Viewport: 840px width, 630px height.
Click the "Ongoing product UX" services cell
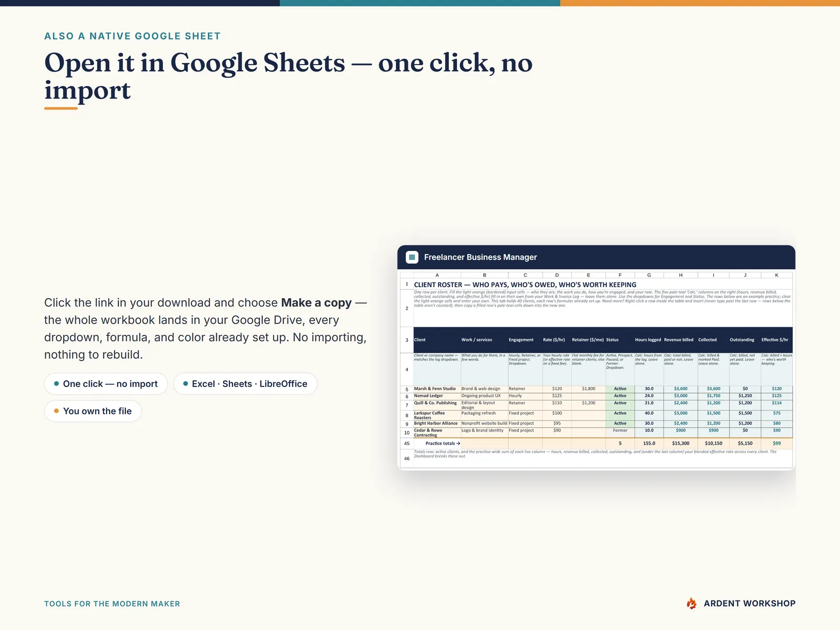[485, 396]
